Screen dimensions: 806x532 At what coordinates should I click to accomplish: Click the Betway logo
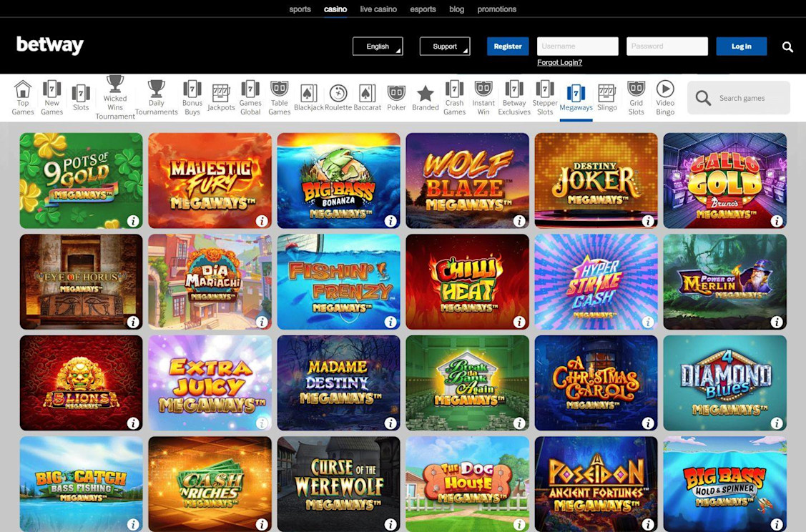point(50,45)
